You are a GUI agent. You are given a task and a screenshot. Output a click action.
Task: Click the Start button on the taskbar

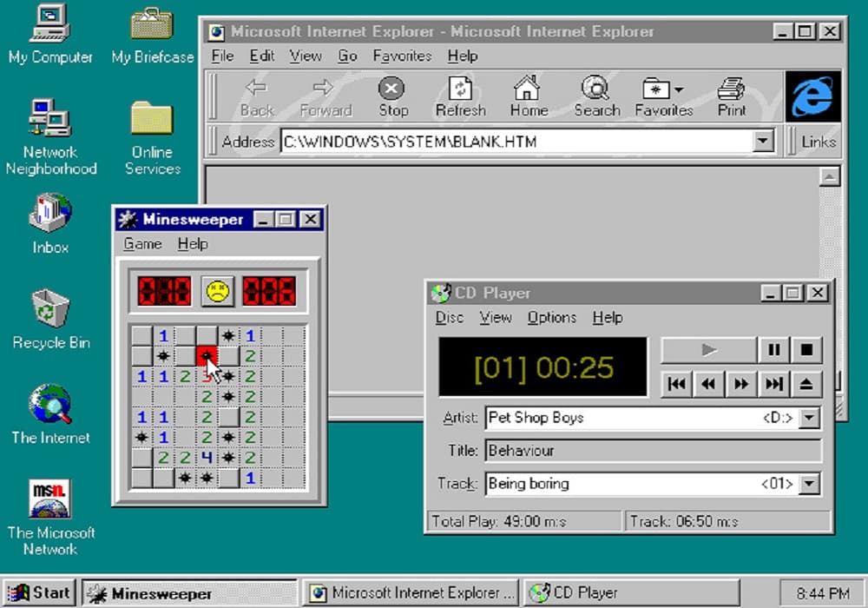(x=40, y=591)
